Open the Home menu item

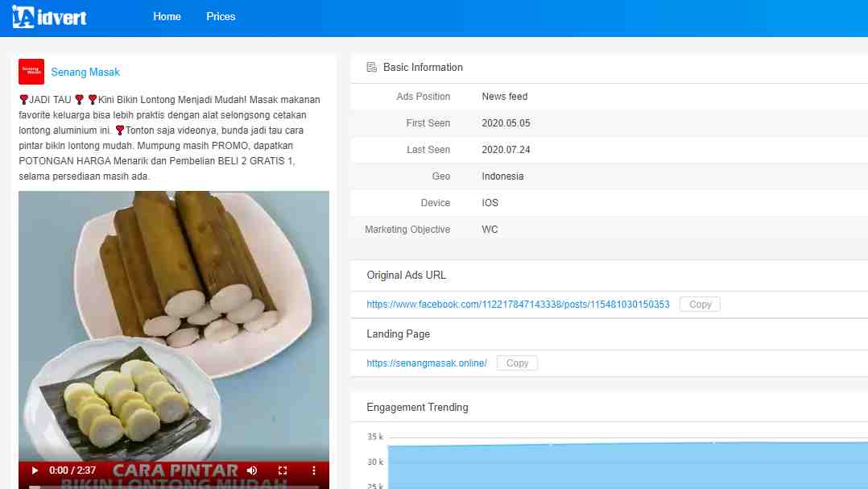pos(167,17)
